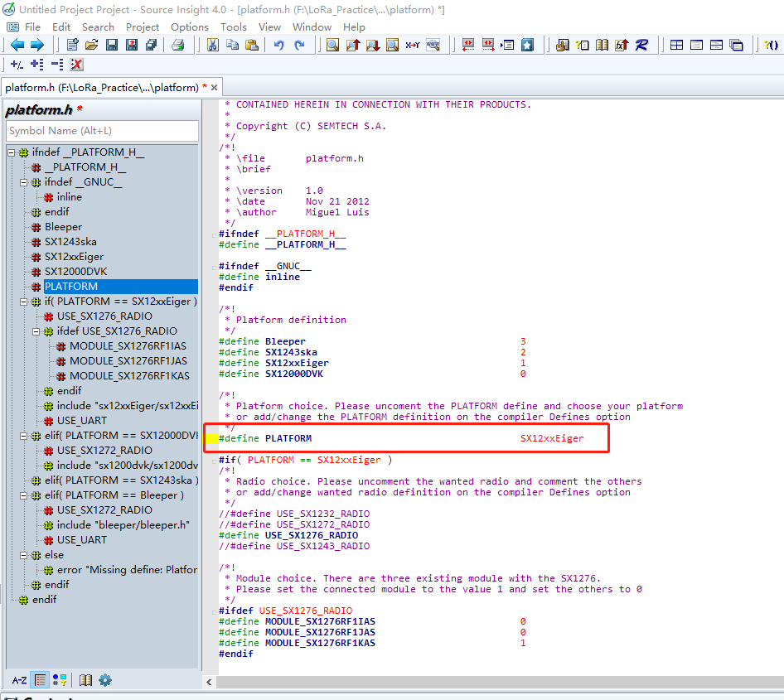784x700 pixels.
Task: Open Lookup References with the R icon
Action: 641,45
